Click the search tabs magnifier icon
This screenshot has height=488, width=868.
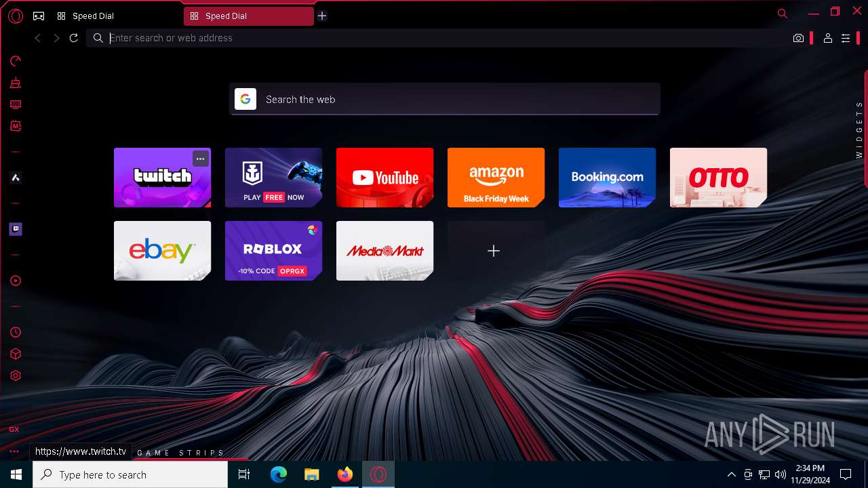783,14
